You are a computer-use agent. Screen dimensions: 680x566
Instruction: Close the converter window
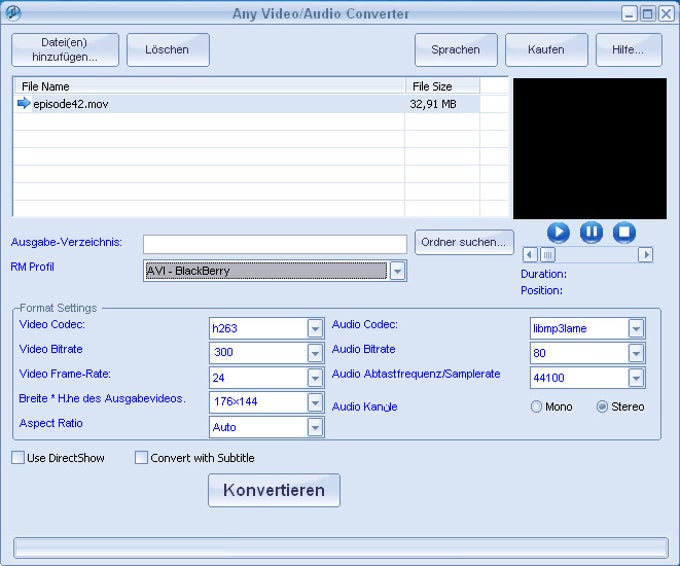[x=666, y=13]
